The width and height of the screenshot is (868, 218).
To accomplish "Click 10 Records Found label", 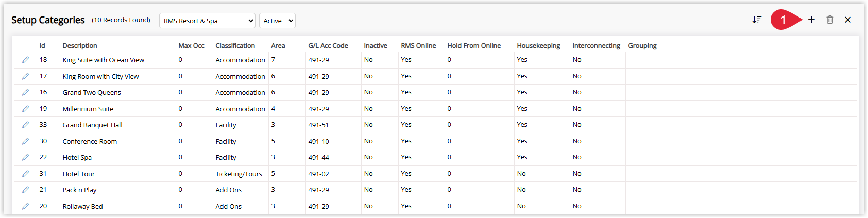I will [121, 20].
